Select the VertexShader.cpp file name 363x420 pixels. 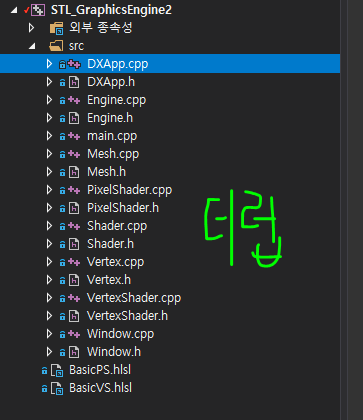pyautogui.click(x=134, y=298)
